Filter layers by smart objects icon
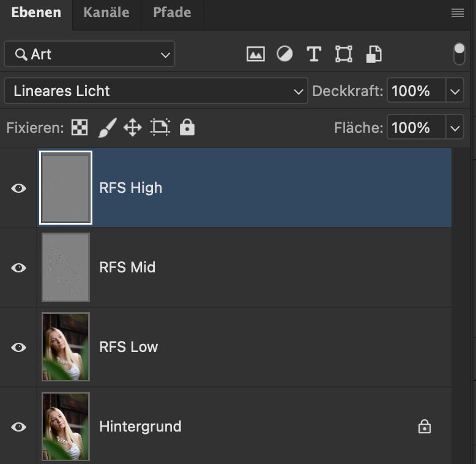The height and width of the screenshot is (464, 476). (x=373, y=54)
